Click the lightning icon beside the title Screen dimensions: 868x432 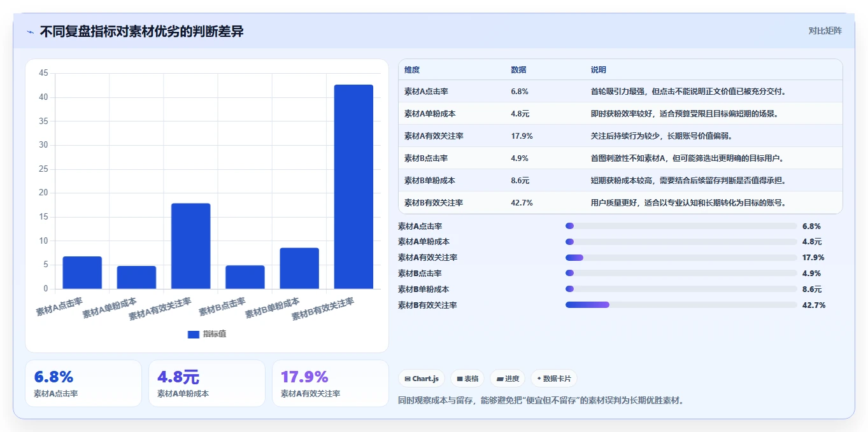click(x=31, y=32)
